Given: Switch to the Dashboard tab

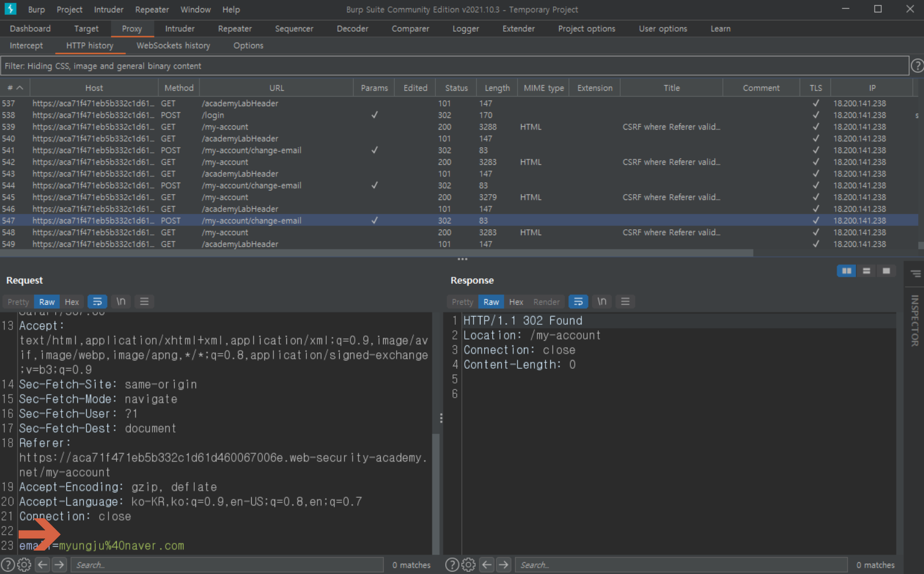Looking at the screenshot, I should tap(31, 29).
